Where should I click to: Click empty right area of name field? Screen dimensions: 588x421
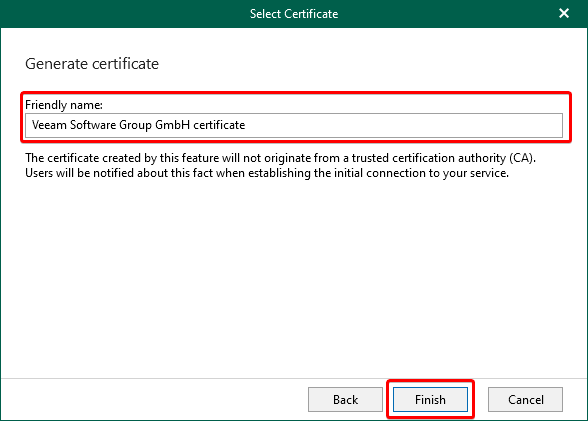point(405,125)
